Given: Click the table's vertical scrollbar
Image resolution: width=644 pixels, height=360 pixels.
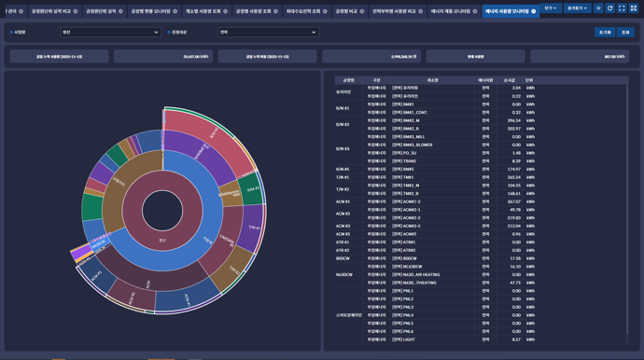Looking at the screenshot, I should [x=627, y=209].
